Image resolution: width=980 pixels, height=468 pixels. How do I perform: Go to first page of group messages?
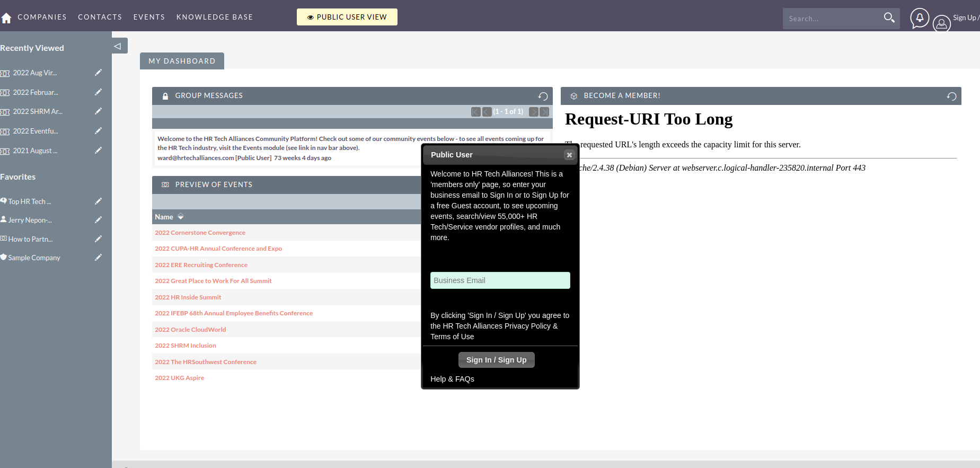476,112
